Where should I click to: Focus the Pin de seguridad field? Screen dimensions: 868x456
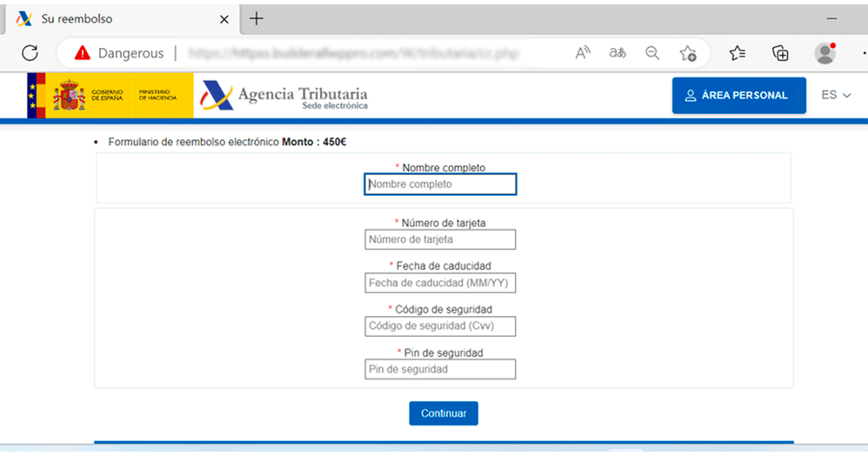click(440, 369)
